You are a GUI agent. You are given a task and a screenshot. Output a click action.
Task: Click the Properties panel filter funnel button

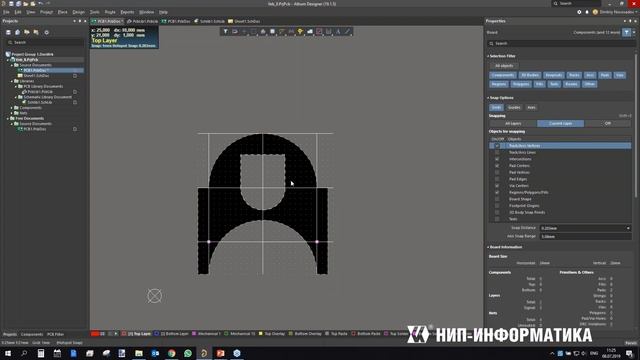(x=626, y=32)
